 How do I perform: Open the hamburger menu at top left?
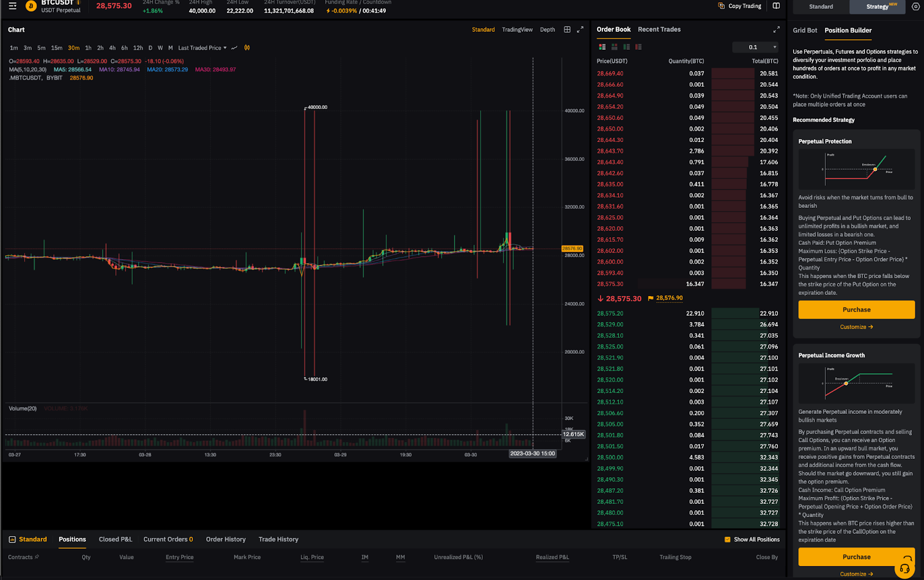click(12, 6)
